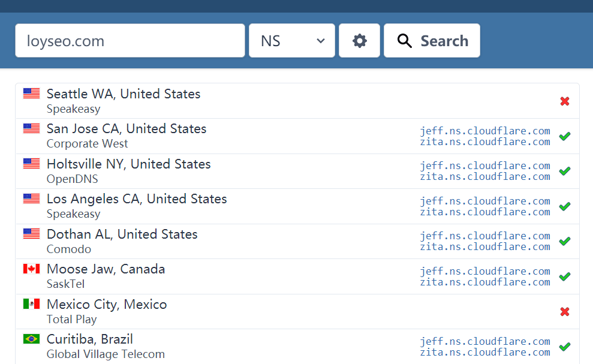Viewport: 593px width, 364px height.
Task: Click the Canada flag beside Moose Jaw
Action: click(31, 269)
